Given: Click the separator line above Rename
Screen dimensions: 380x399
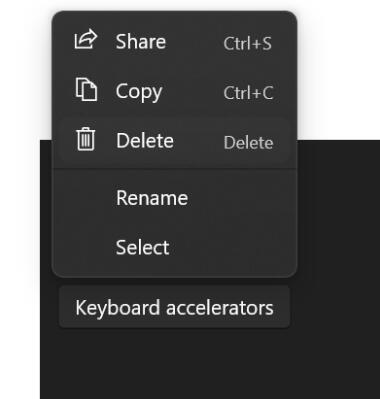Looking at the screenshot, I should pyautogui.click(x=174, y=169).
